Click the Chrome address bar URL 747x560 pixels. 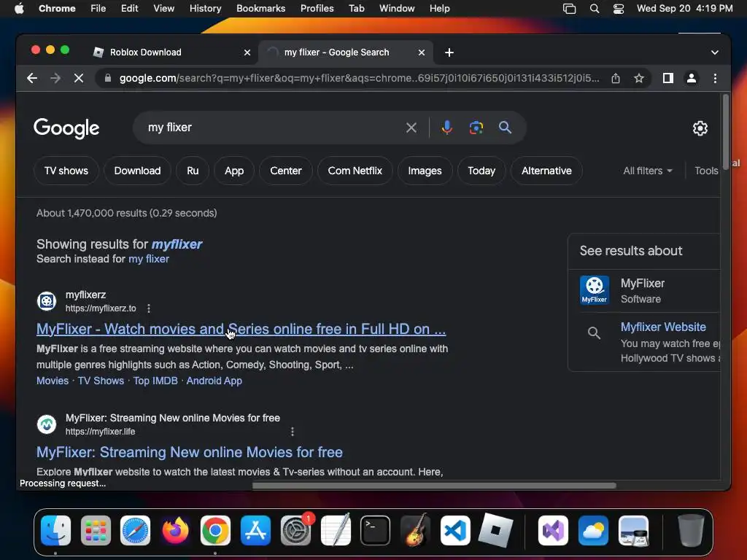click(359, 78)
